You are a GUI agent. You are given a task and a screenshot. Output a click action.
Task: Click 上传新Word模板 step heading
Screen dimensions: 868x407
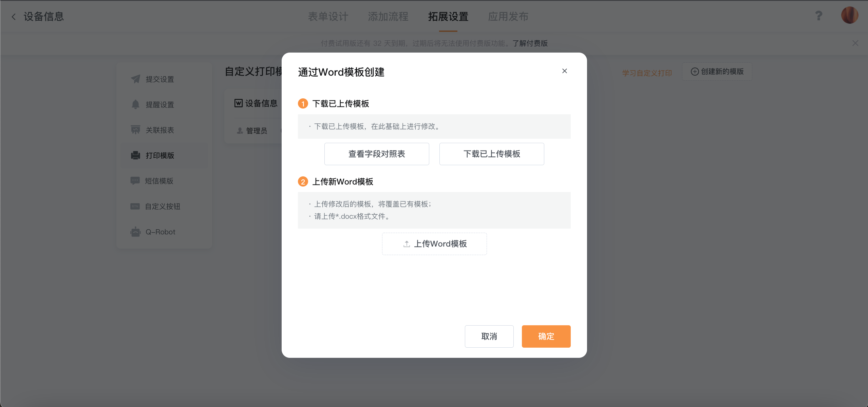click(343, 181)
